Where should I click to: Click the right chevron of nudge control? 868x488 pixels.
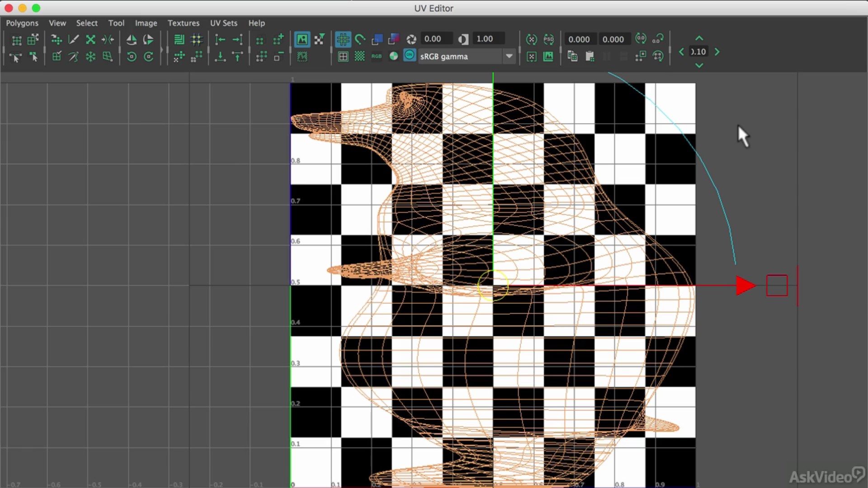coord(717,52)
